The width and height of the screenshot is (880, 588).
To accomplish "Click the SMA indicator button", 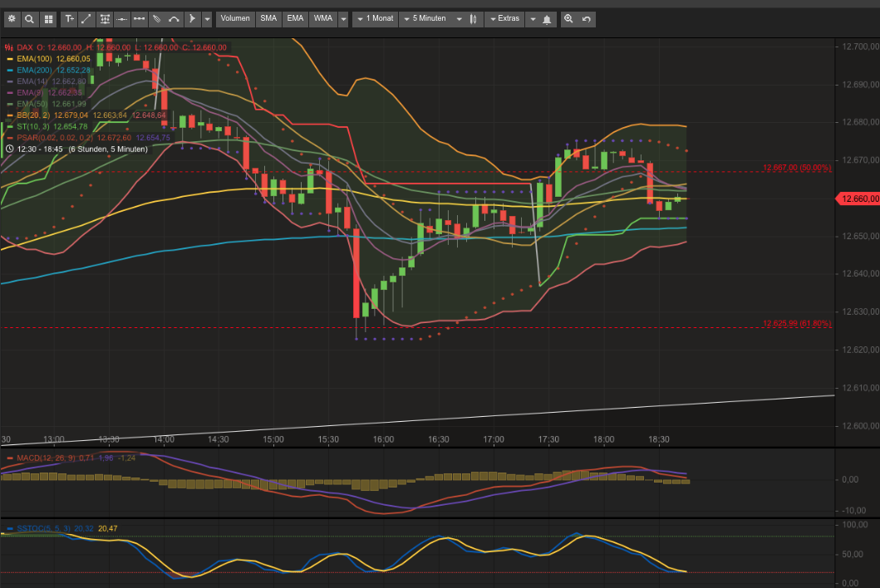I will (268, 18).
